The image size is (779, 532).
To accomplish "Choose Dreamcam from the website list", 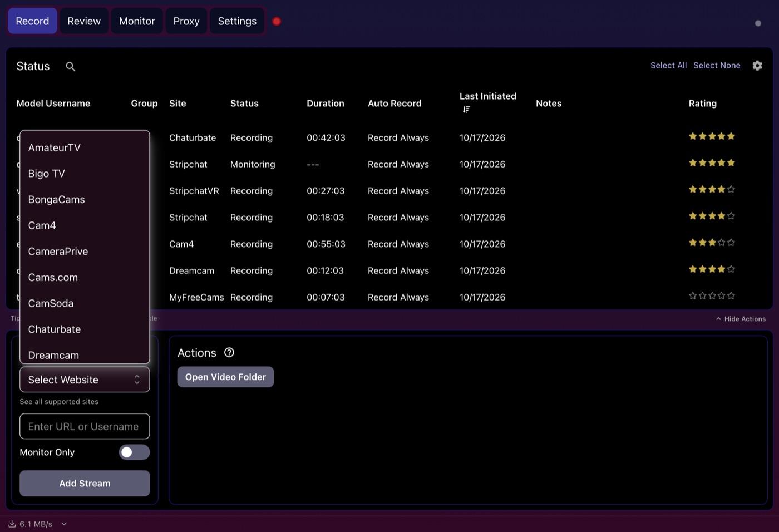I will point(85,354).
